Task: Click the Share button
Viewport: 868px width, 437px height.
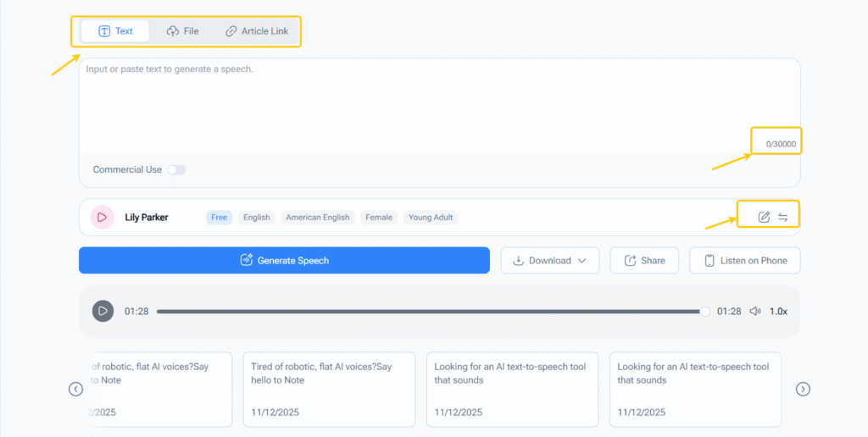Action: [x=644, y=261]
